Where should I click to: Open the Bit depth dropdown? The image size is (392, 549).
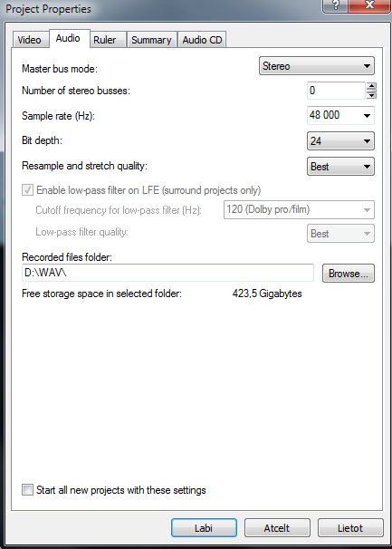pyautogui.click(x=340, y=141)
